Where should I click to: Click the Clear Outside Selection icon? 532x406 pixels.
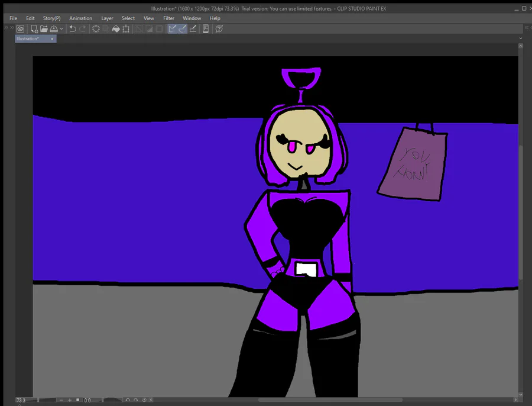point(106,29)
